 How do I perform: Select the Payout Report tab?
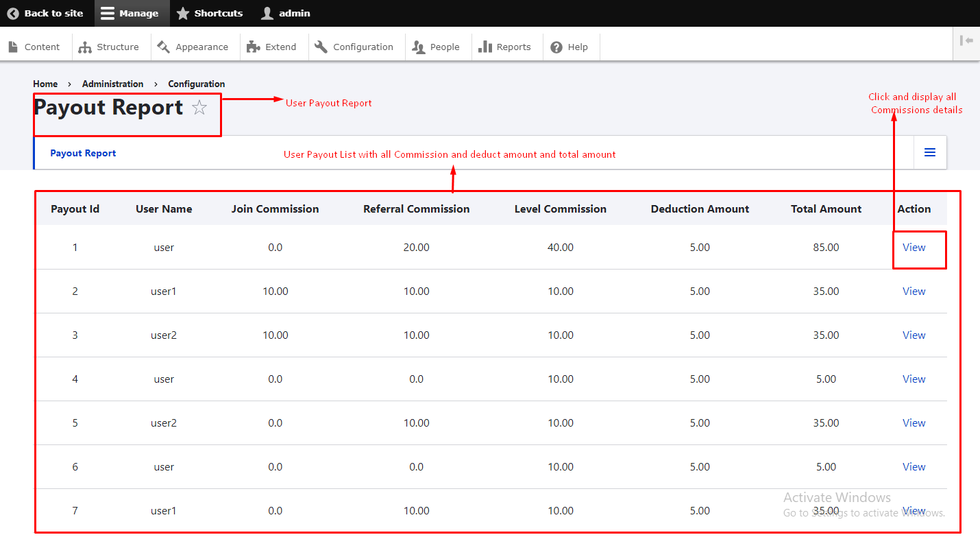[83, 153]
